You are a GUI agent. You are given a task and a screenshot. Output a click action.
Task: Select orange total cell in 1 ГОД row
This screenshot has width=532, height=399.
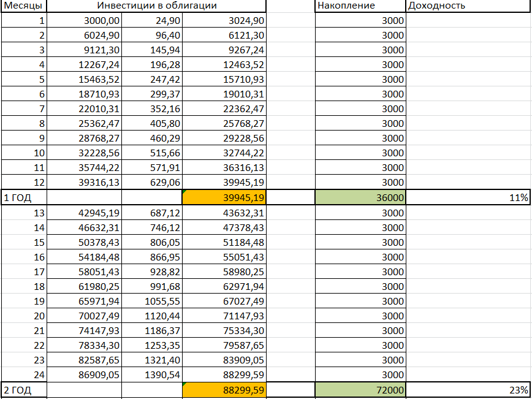click(x=224, y=197)
